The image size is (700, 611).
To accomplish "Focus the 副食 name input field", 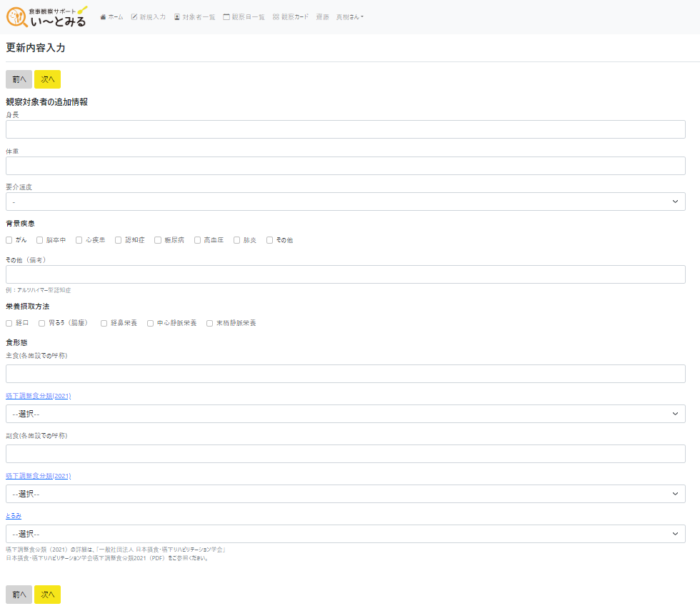I will tap(346, 454).
